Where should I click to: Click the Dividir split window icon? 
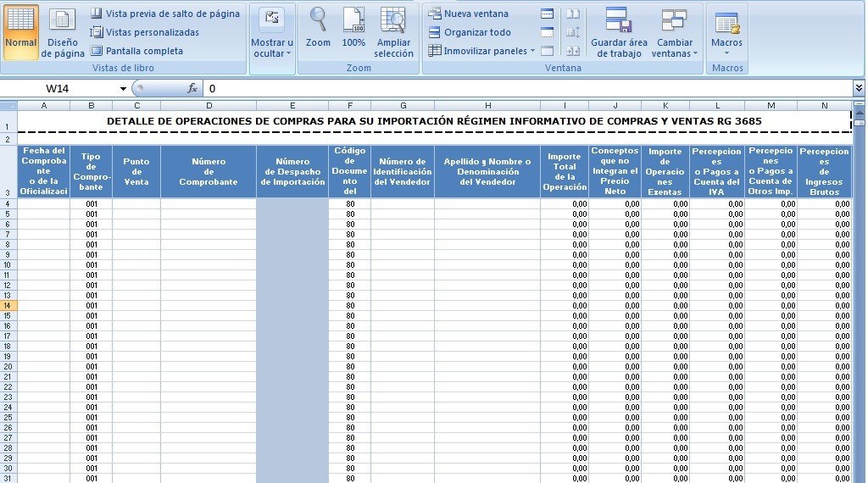[x=548, y=14]
